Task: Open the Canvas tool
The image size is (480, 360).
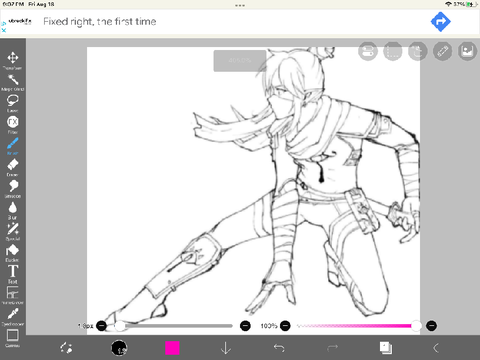Action: click(x=13, y=338)
